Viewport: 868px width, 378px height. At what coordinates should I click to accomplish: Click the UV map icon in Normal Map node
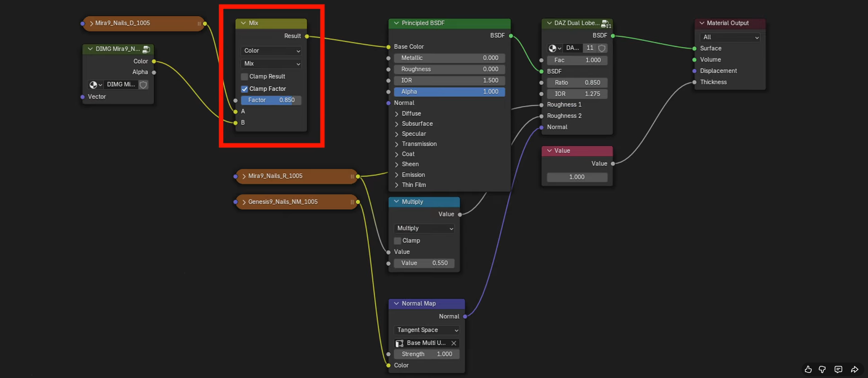399,343
